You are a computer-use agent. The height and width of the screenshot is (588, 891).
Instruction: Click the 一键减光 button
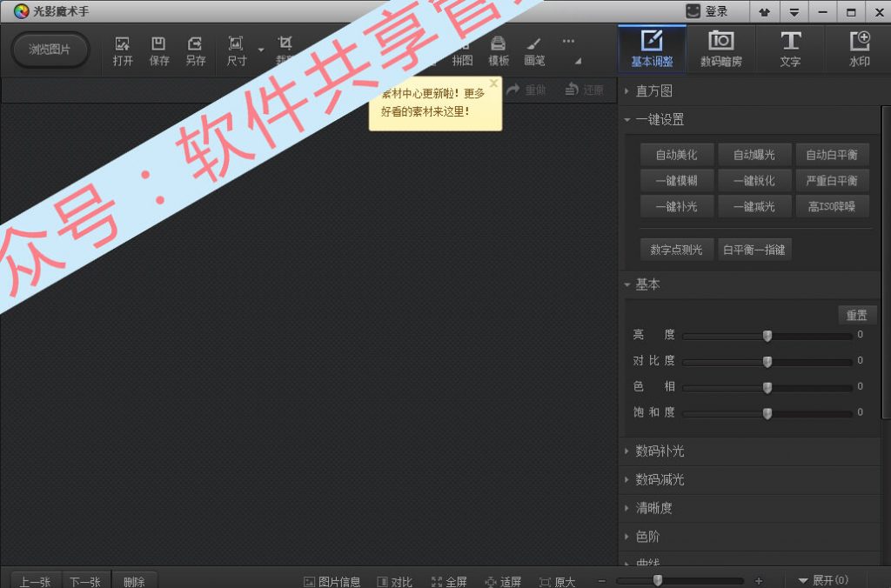pyautogui.click(x=754, y=207)
